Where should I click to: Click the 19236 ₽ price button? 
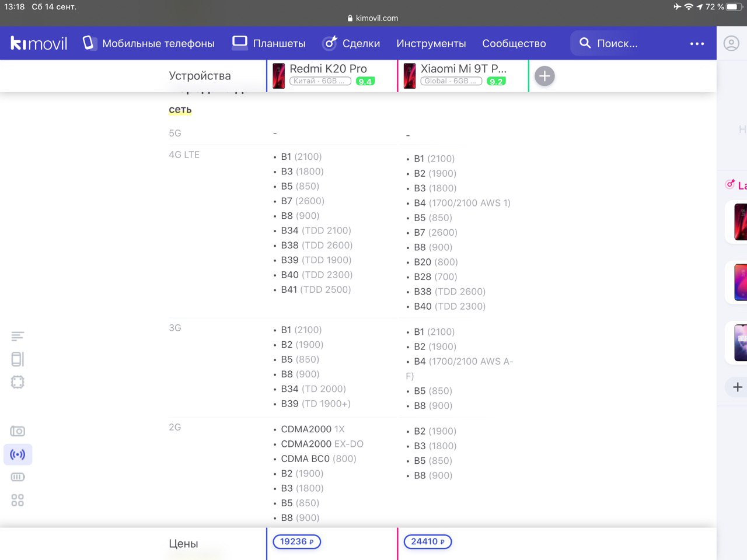point(296,541)
